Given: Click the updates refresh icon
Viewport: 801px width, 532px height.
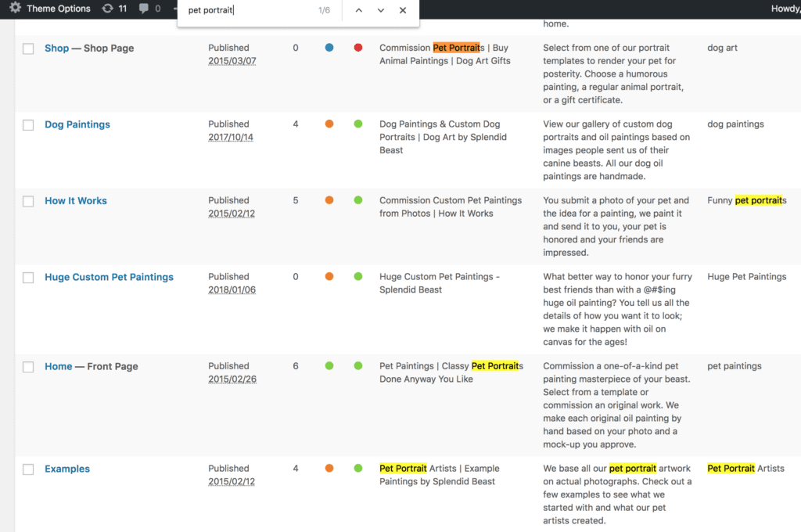Looking at the screenshot, I should click(107, 8).
